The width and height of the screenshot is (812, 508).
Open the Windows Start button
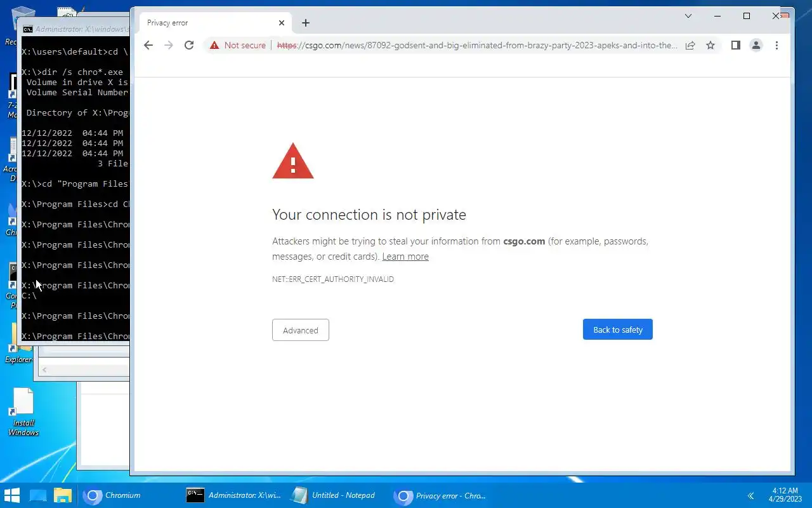pos(11,495)
